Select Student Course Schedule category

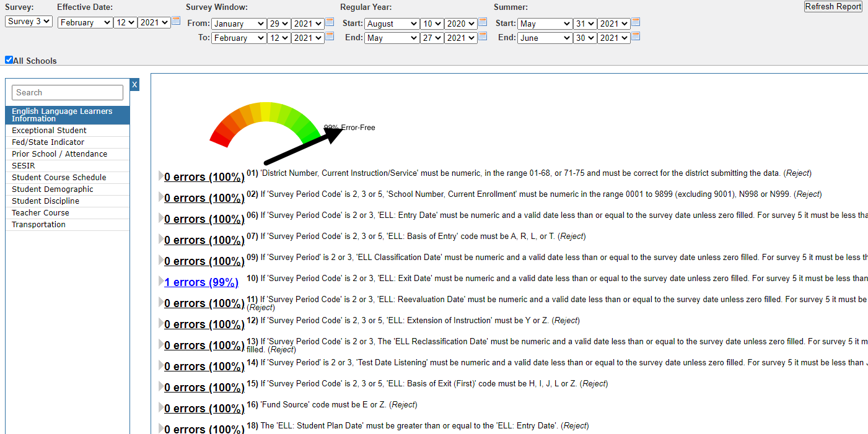(68, 178)
